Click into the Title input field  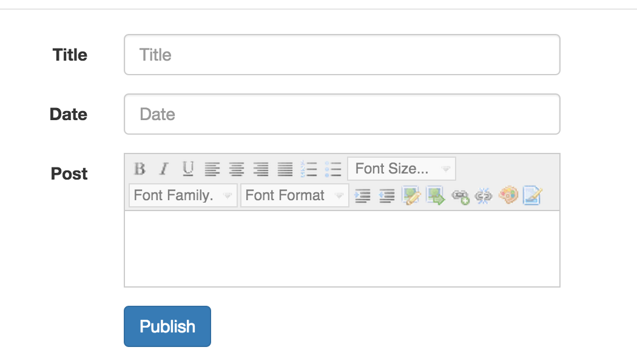(x=342, y=55)
